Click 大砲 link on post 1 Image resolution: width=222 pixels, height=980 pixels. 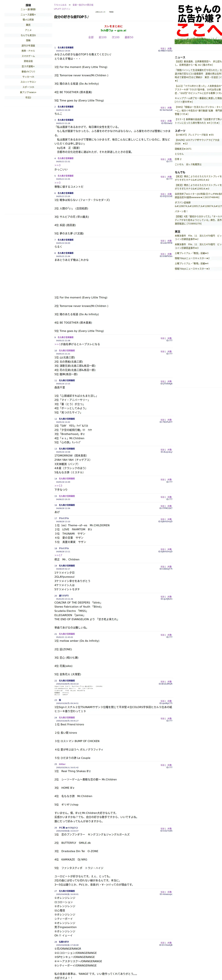(x=169, y=49)
